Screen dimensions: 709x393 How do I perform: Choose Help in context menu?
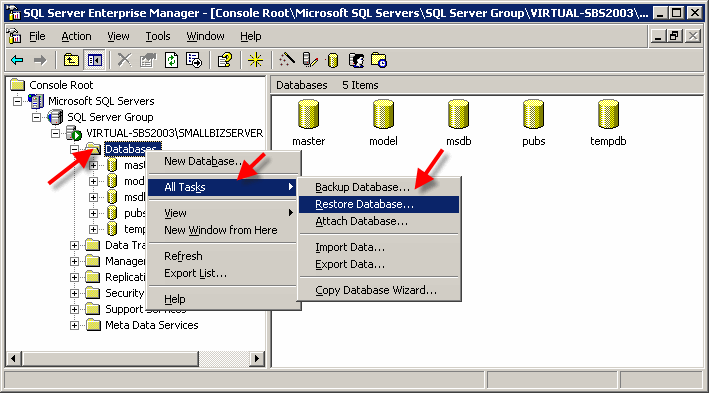coord(223,299)
